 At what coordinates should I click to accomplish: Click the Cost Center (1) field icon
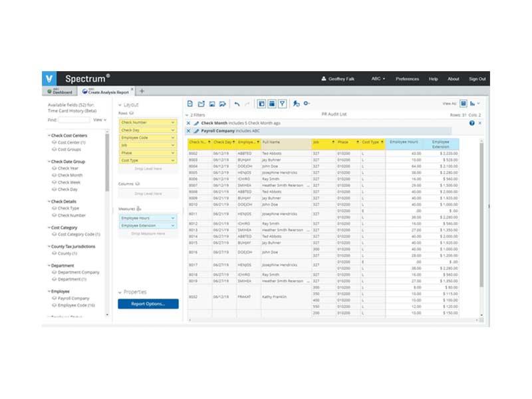(54, 142)
